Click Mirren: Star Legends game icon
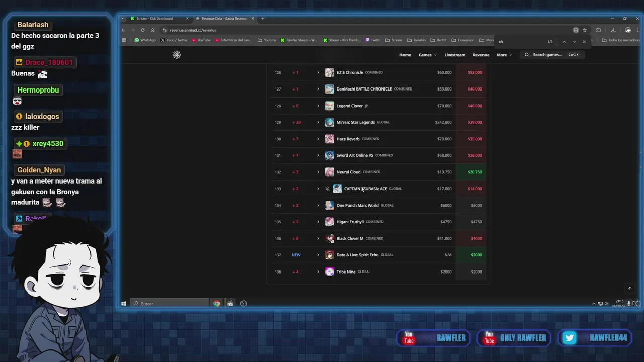This screenshot has height=362, width=644. pyautogui.click(x=330, y=122)
